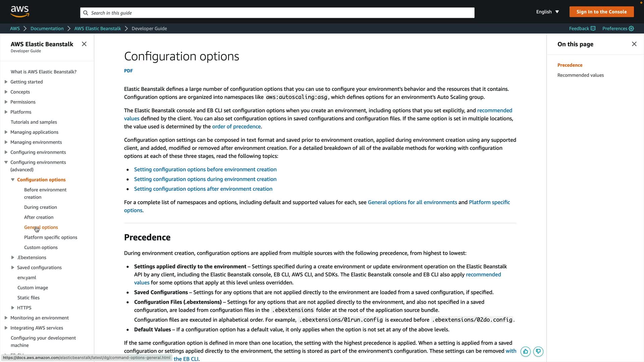This screenshot has width=644, height=362.
Task: Click the thumbs down feedback icon
Action: click(x=538, y=351)
